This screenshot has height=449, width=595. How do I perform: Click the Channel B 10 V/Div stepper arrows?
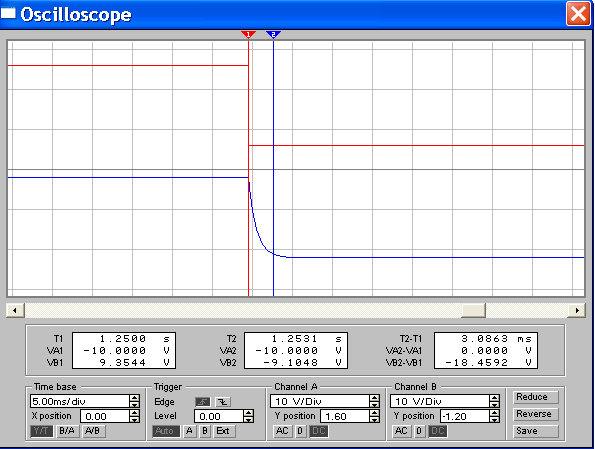(x=494, y=401)
